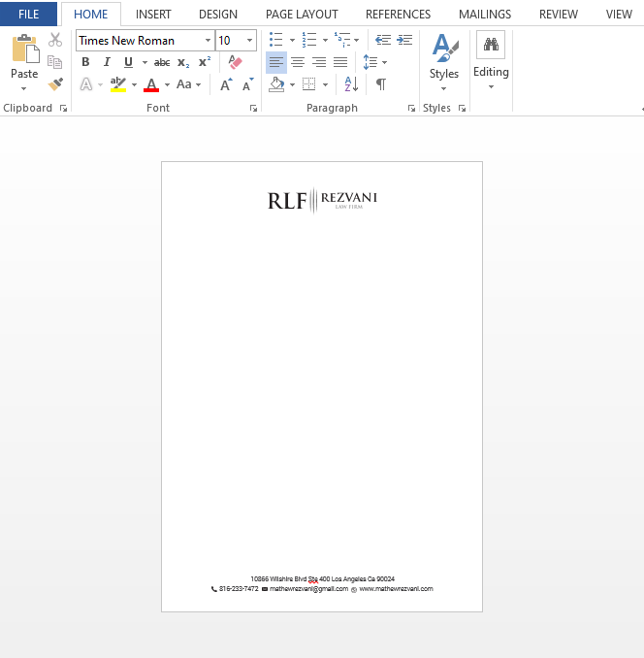Cut selection with the scissors icon
The image size is (644, 658).
pyautogui.click(x=55, y=40)
